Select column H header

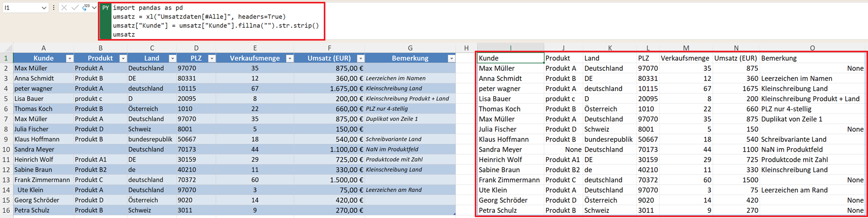pos(466,48)
